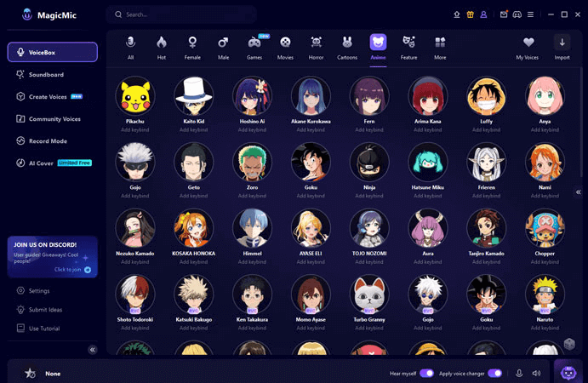Image resolution: width=588 pixels, height=383 pixels.
Task: Select the Male category icon
Action: [224, 43]
